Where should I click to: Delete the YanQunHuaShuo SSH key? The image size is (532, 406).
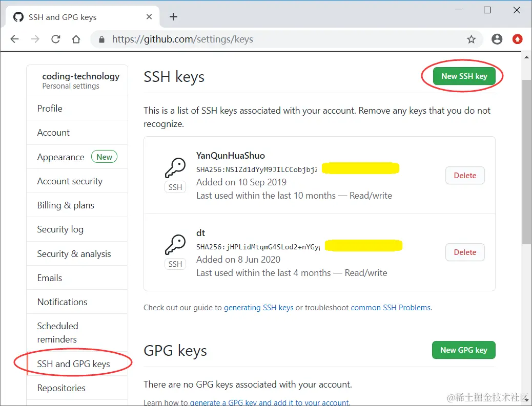point(465,175)
